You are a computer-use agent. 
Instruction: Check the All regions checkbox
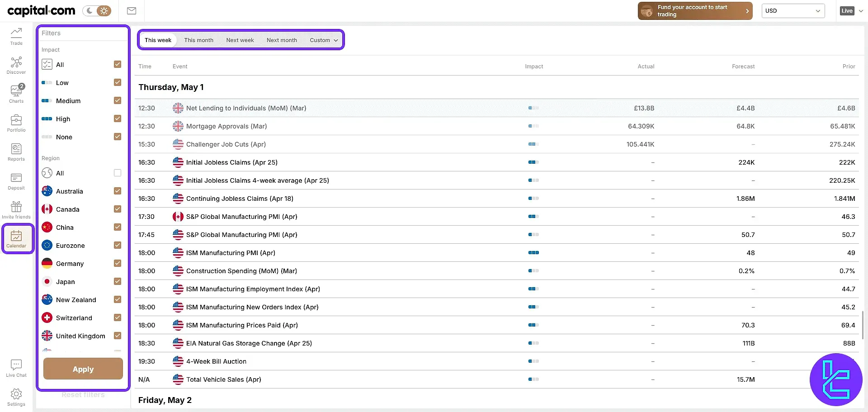coord(118,173)
